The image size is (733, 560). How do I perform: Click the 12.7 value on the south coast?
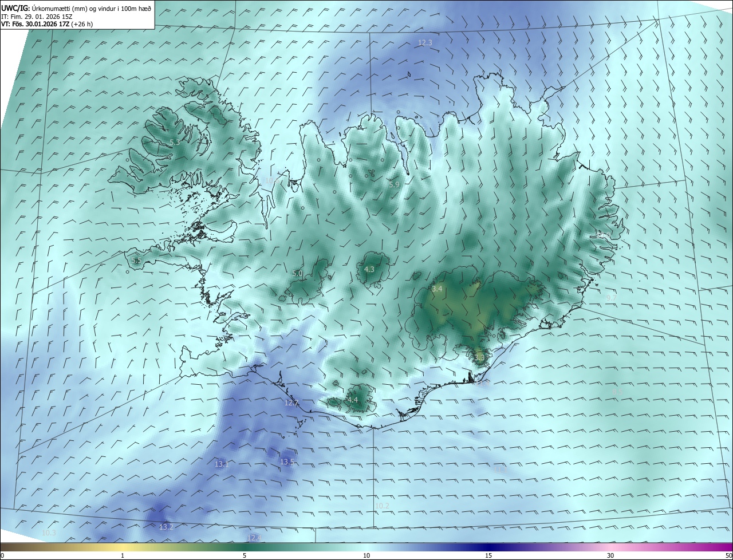[291, 403]
